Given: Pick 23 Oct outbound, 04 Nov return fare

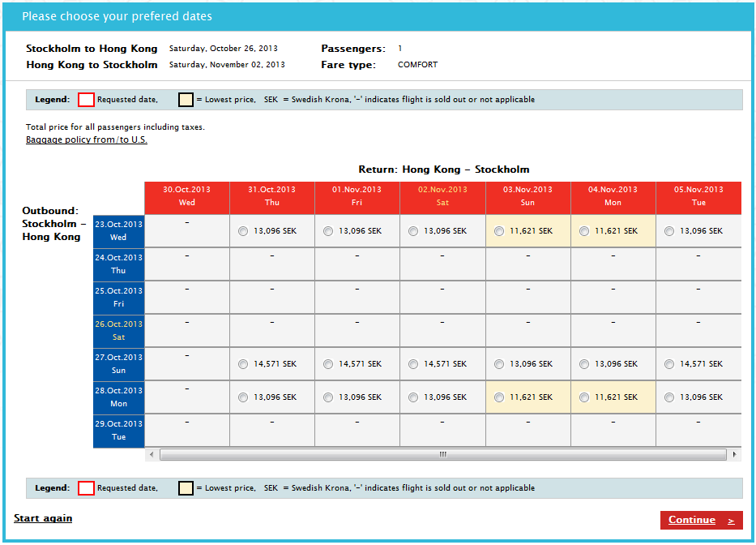Looking at the screenshot, I should [x=584, y=231].
